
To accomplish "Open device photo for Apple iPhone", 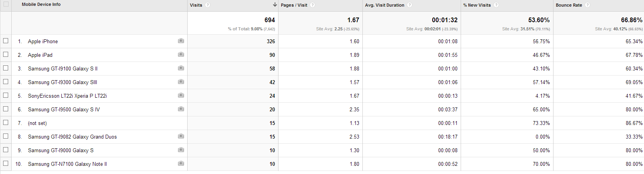I will [181, 41].
